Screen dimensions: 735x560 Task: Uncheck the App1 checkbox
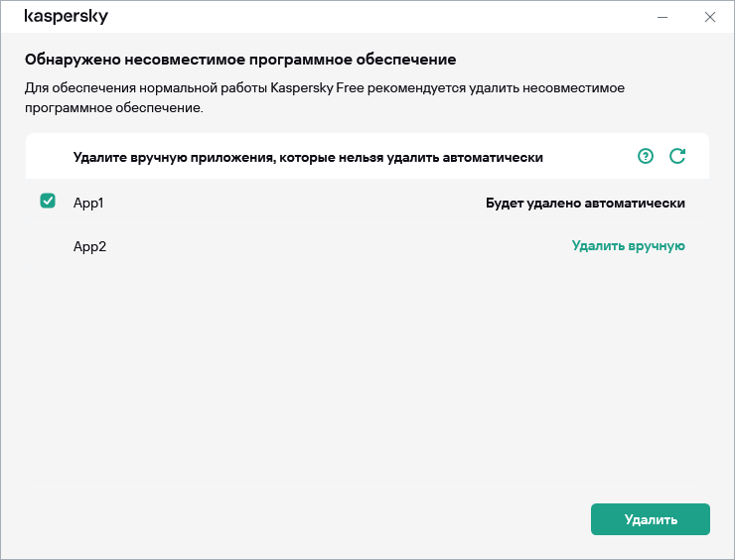click(x=48, y=202)
